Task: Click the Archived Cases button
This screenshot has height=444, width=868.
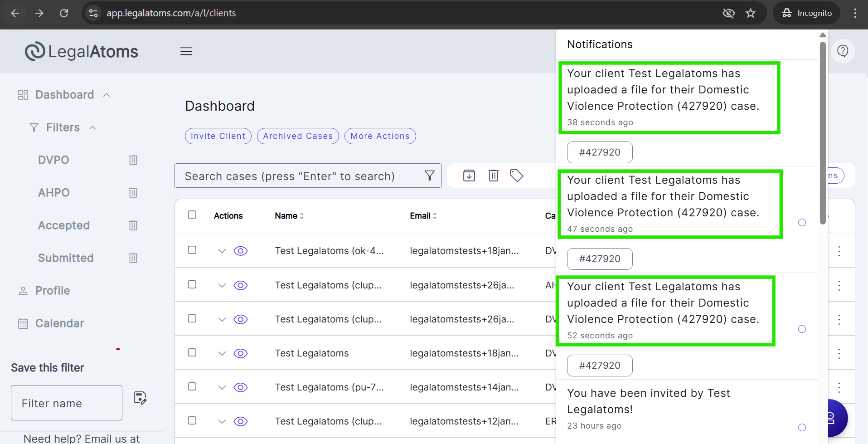Action: click(298, 136)
